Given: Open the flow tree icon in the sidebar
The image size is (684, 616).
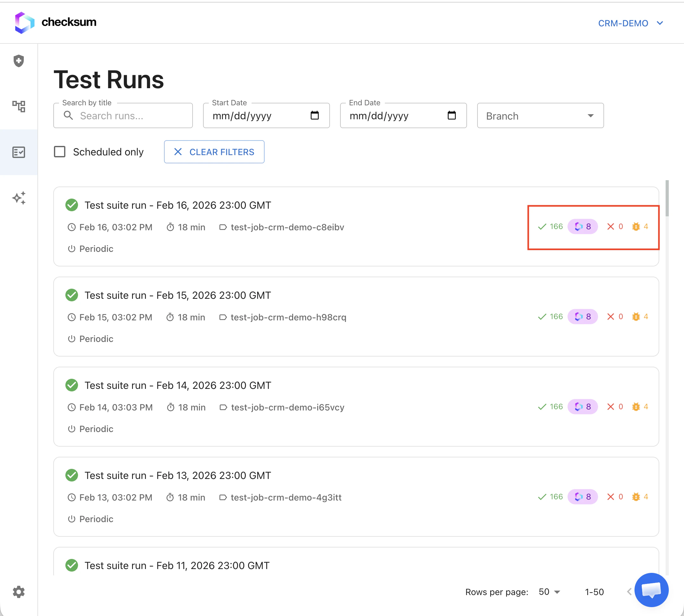Looking at the screenshot, I should (x=19, y=106).
